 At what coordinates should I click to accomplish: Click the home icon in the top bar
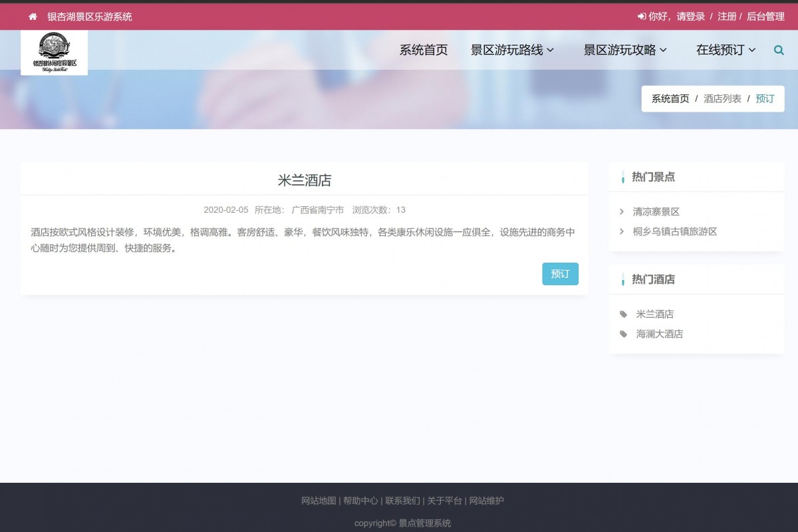pos(31,16)
